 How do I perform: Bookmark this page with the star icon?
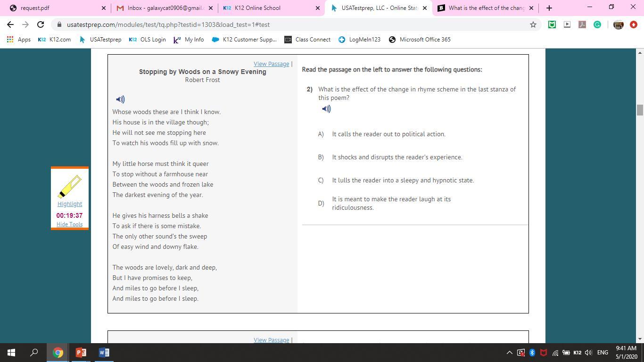[x=533, y=25]
